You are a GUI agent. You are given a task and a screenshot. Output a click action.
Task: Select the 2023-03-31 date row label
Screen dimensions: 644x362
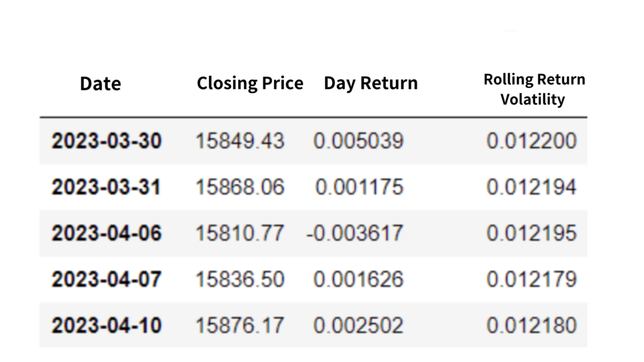pos(106,187)
